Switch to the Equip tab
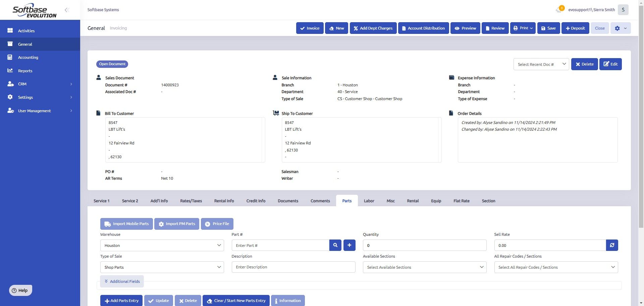 coord(436,201)
